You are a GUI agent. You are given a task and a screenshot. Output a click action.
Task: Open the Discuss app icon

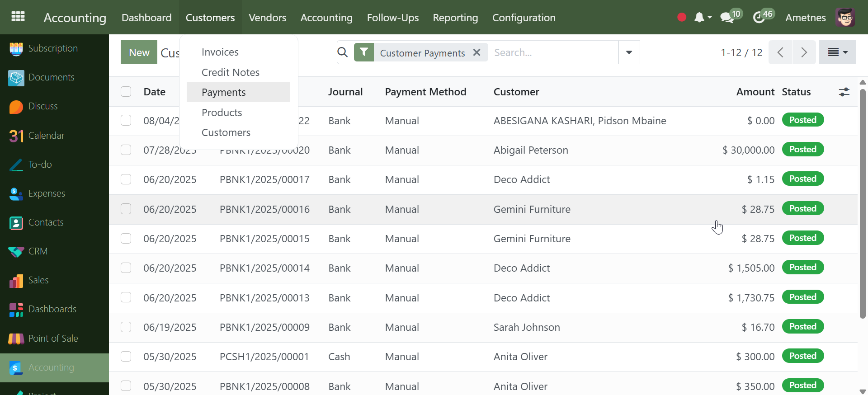pyautogui.click(x=16, y=107)
